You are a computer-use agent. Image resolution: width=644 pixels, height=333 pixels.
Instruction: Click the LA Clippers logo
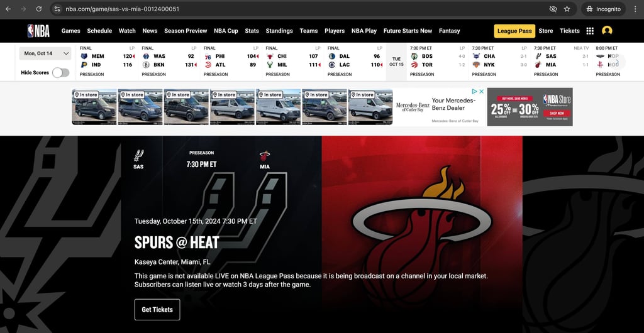tap(332, 65)
